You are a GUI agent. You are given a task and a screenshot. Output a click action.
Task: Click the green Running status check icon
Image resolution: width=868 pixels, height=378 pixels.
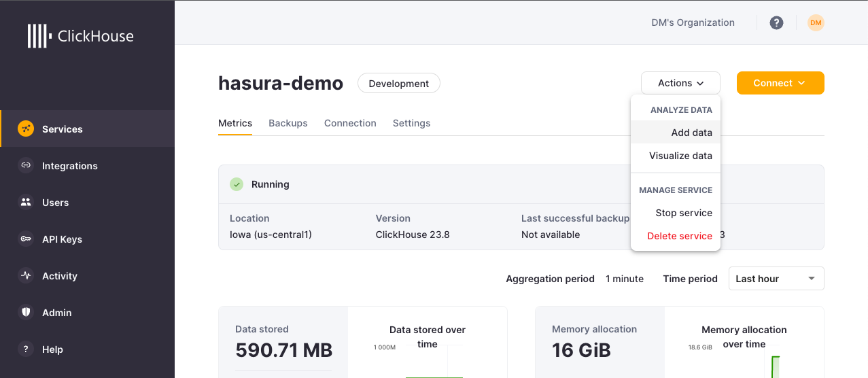tap(237, 184)
